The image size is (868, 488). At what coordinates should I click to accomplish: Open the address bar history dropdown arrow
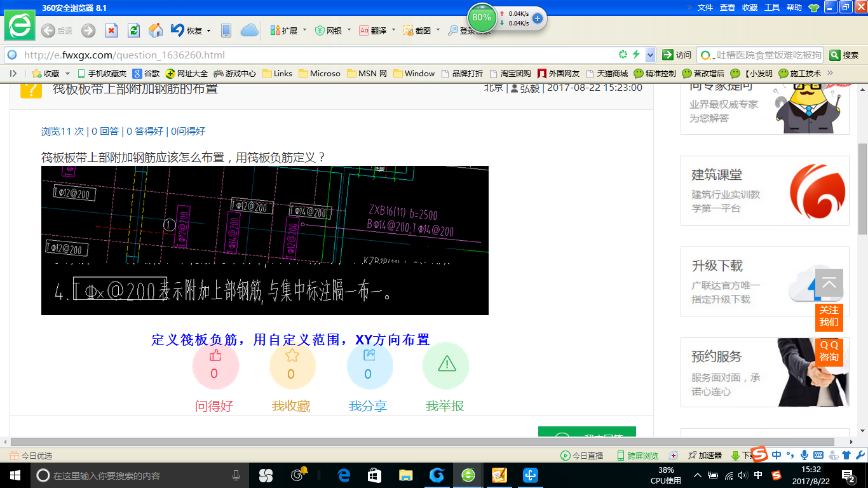point(650,55)
